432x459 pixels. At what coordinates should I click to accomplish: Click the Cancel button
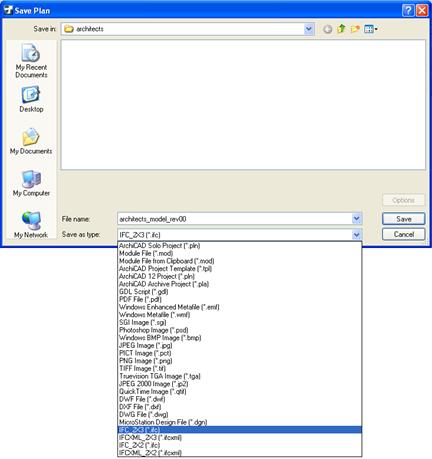(403, 234)
